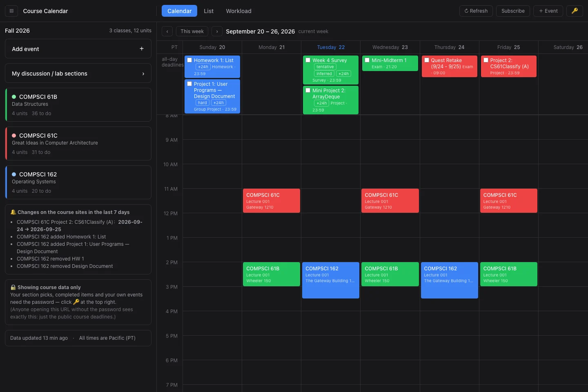Check off Homework 1: List
The image size is (588, 392).
point(189,60)
